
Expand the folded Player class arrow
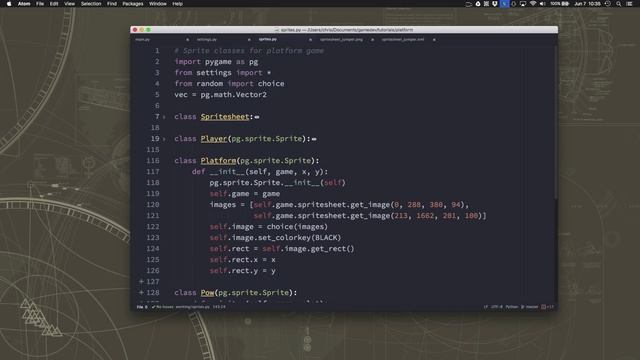pyautogui.click(x=164, y=139)
